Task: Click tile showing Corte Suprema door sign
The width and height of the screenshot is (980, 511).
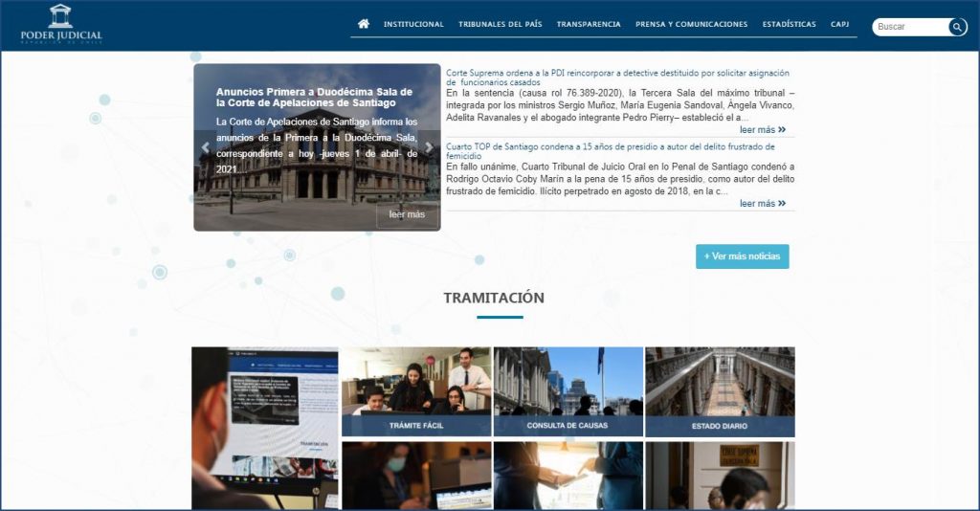Action: 720,476
